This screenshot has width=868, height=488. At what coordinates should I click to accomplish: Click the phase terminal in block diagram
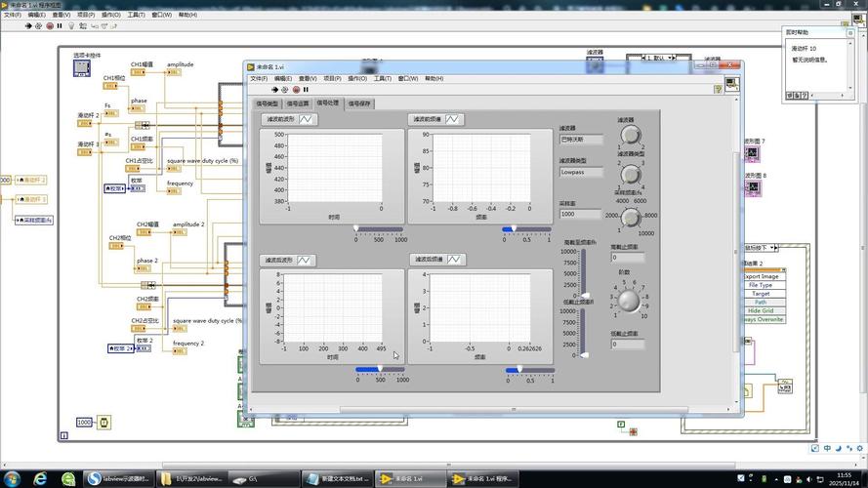click(138, 108)
